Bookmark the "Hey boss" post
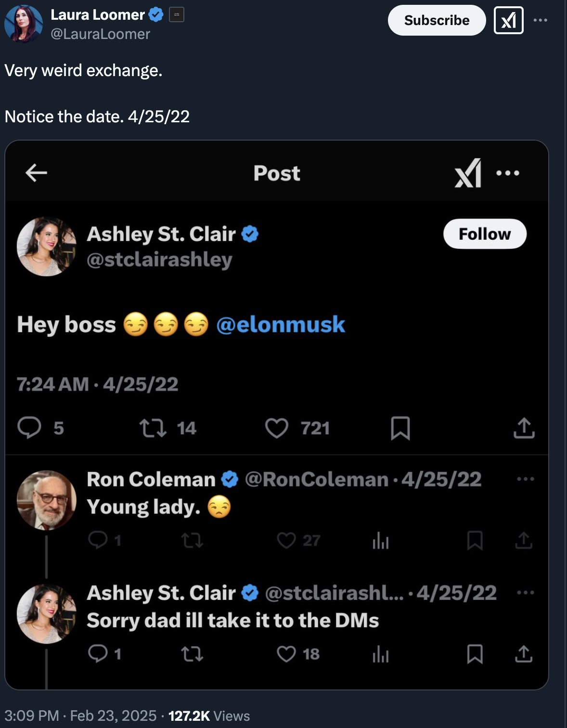The image size is (567, 728). click(x=400, y=428)
